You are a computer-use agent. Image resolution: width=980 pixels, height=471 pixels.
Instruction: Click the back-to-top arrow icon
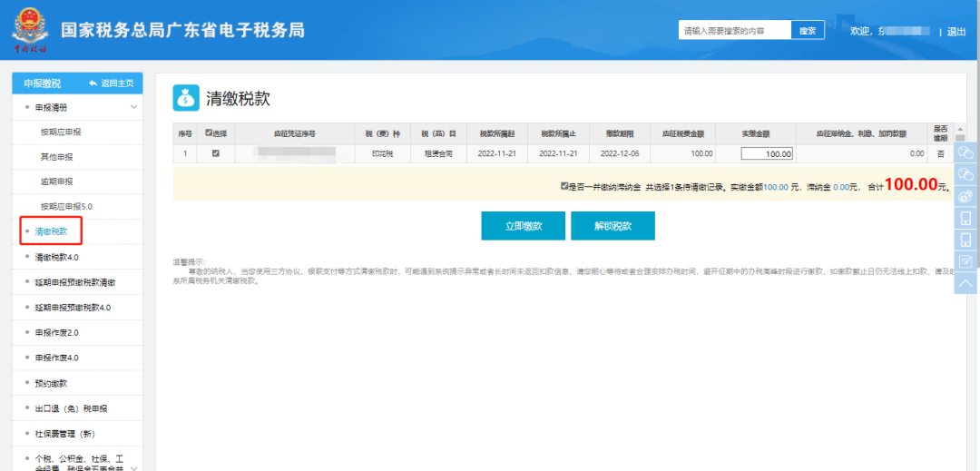(x=966, y=283)
